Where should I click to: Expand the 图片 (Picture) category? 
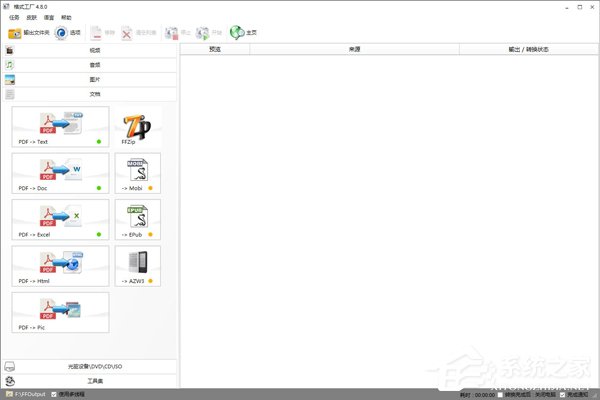coord(90,79)
